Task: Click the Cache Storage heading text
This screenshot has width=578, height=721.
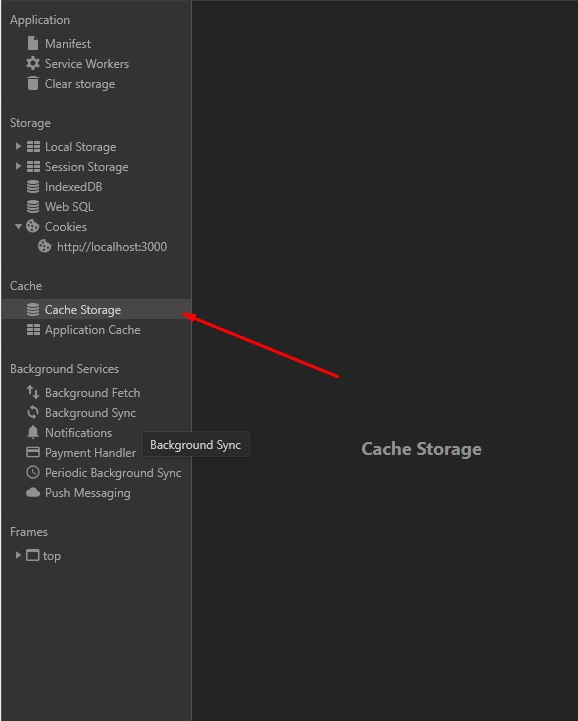Action: coord(421,449)
